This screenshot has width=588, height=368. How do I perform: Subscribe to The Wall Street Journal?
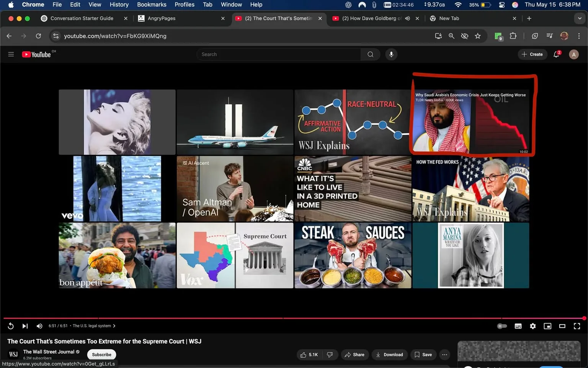[x=101, y=354]
